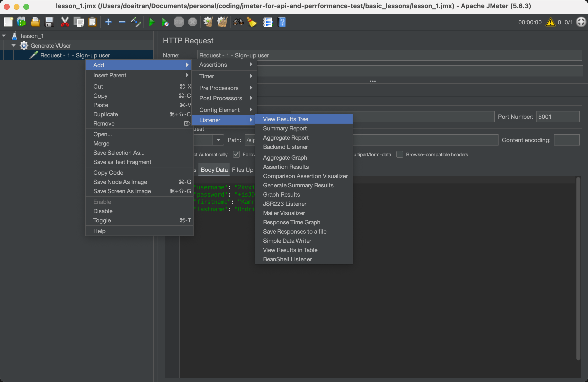Click the Search binoculars icon
Screen dimensions: 588x382
238,22
